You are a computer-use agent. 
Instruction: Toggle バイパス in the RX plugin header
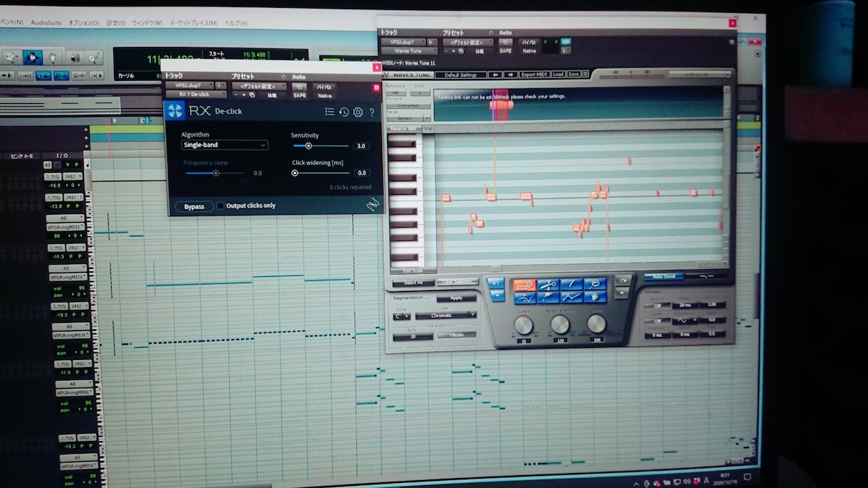[324, 87]
